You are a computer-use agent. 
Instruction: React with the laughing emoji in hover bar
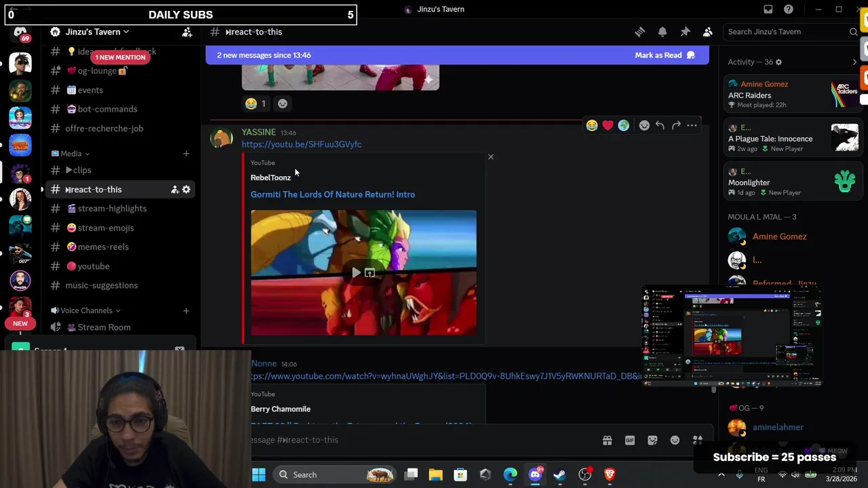(592, 125)
